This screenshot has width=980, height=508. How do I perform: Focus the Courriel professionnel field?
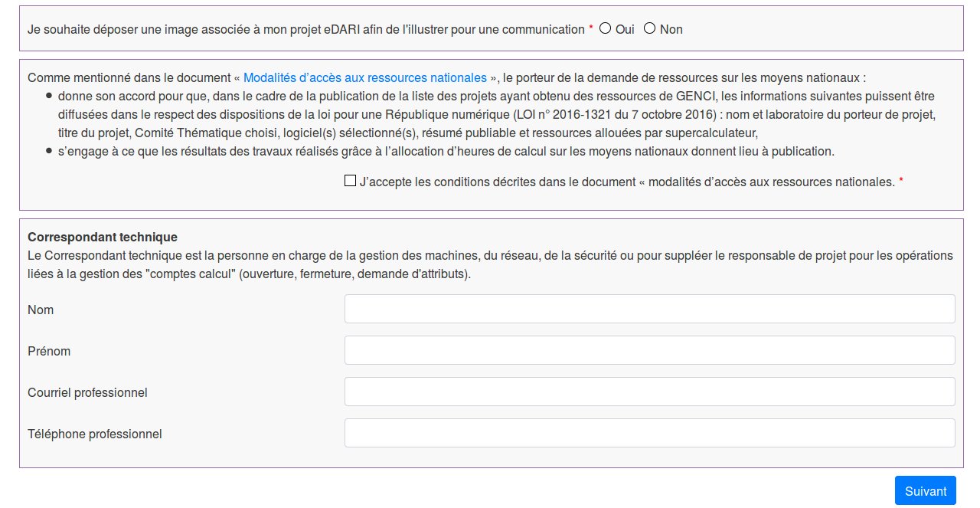pos(649,392)
